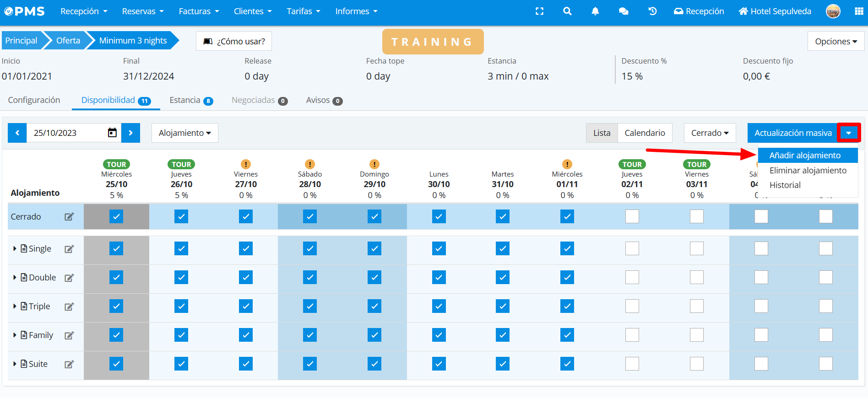Click the fullscreen icon in top bar

coord(539,11)
